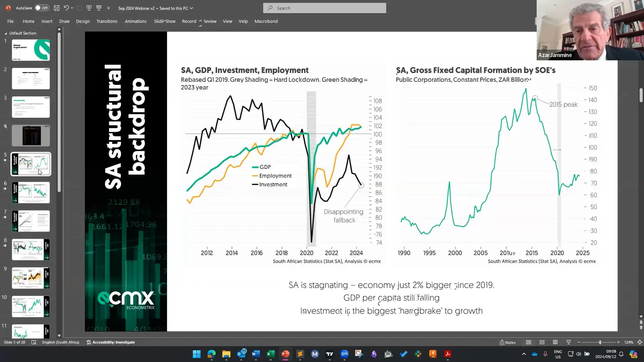
Task: Click the Undo arrow icon
Action: (66, 8)
